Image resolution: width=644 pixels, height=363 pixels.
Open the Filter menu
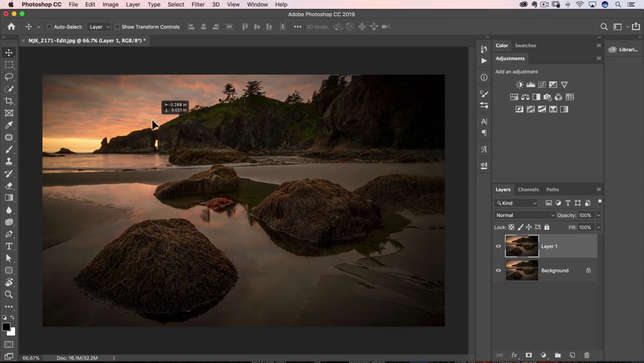198,4
